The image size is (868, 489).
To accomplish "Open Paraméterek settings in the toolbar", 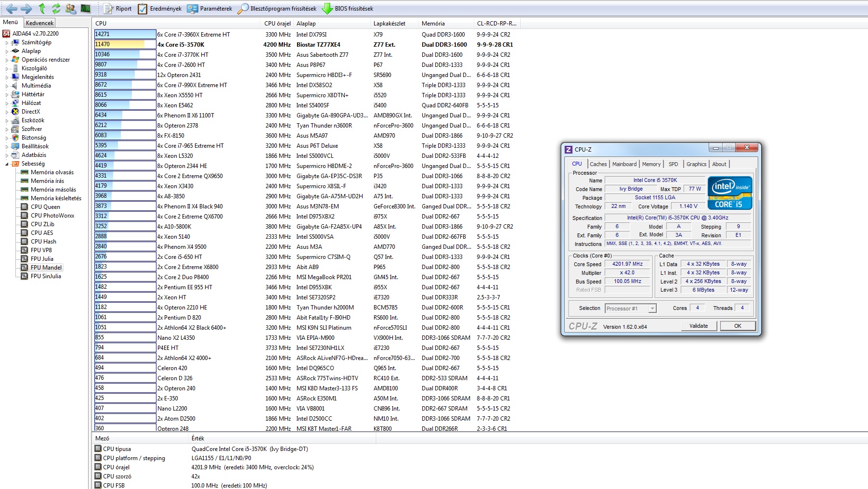I will pos(210,9).
